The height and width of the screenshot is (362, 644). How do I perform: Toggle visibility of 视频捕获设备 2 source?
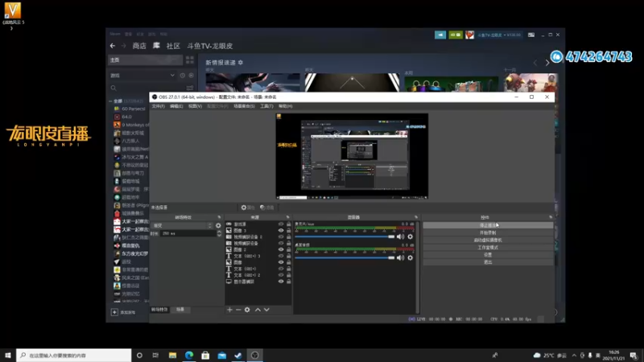point(281,237)
